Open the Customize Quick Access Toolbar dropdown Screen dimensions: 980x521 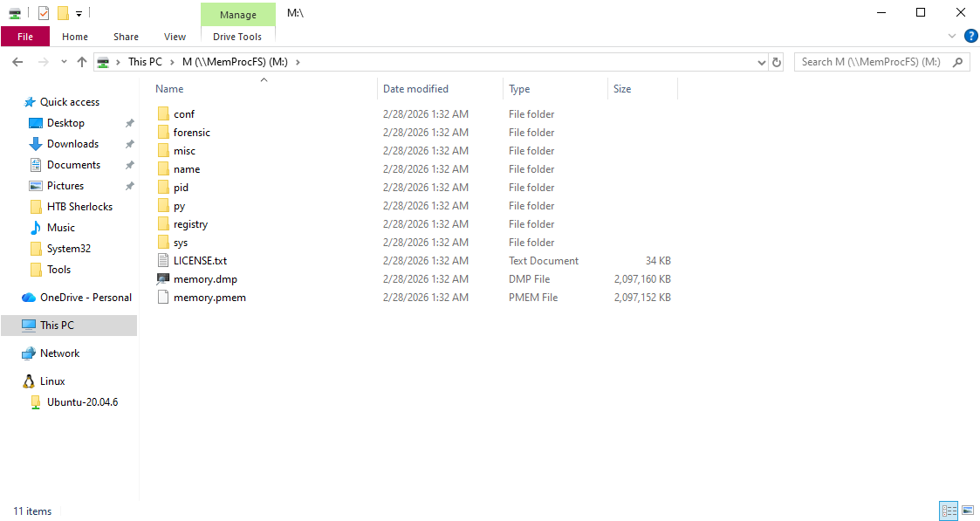79,14
